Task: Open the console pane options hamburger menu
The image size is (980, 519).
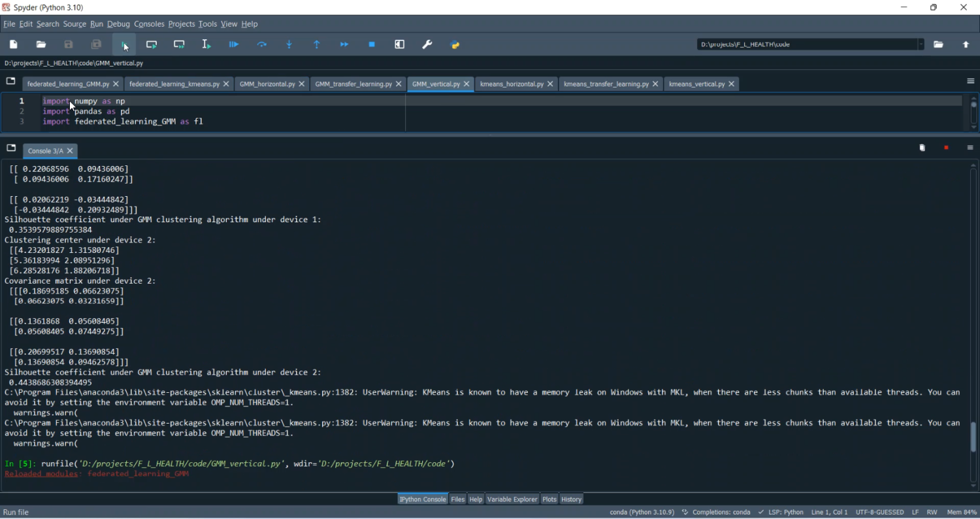Action: pos(970,148)
